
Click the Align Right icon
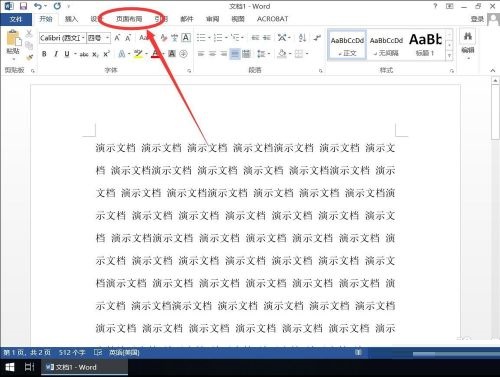[223, 54]
